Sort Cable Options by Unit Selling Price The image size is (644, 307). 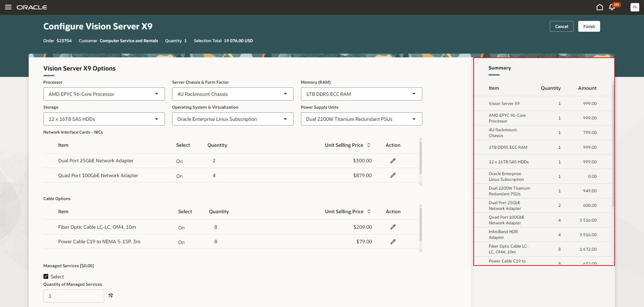click(369, 211)
